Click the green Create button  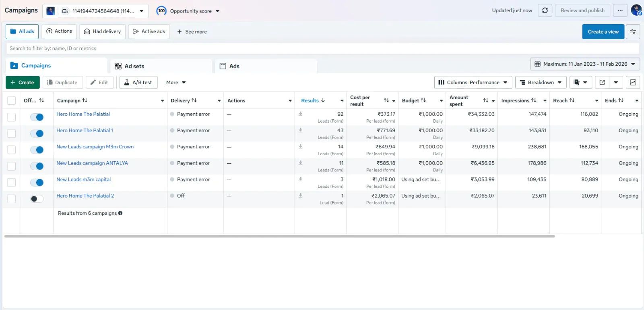[x=23, y=82]
